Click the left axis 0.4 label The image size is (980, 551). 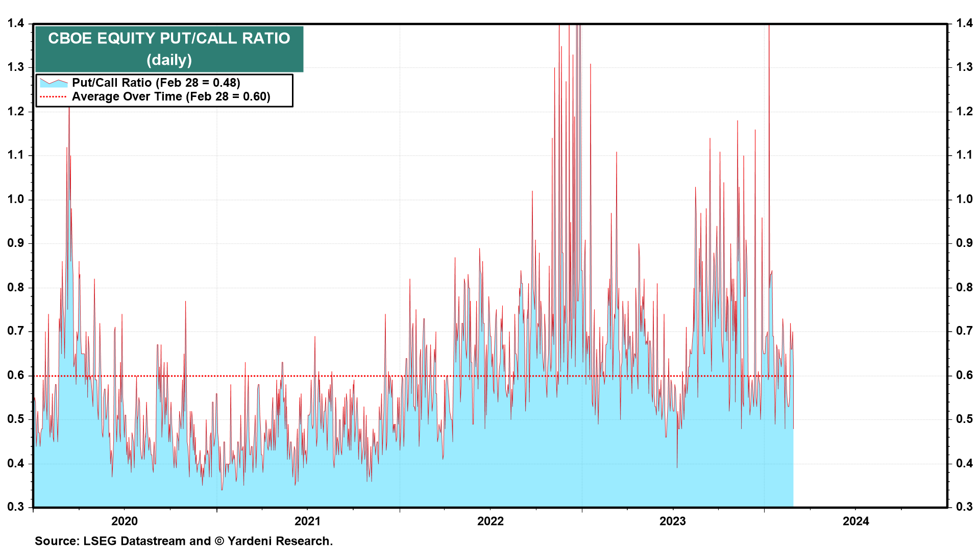[x=15, y=463]
